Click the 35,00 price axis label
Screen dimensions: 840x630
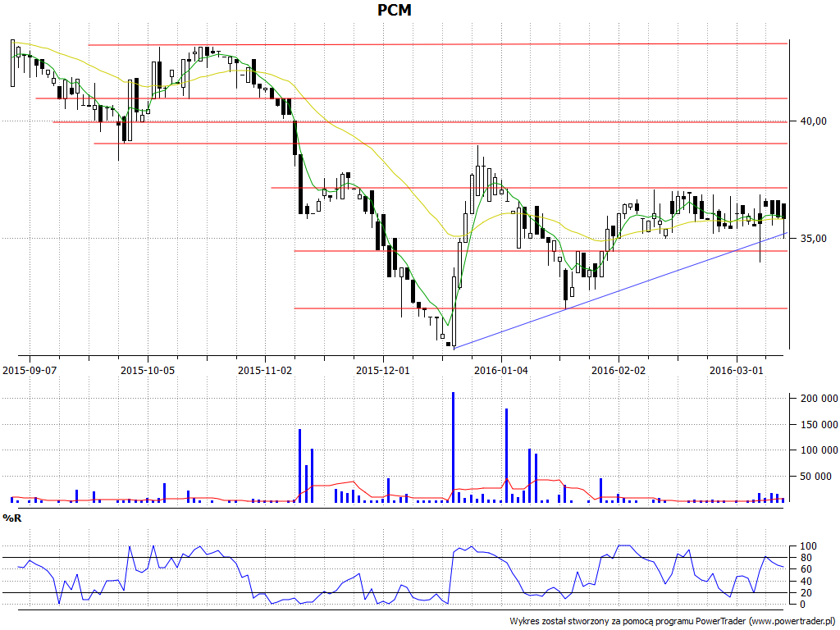click(x=813, y=239)
